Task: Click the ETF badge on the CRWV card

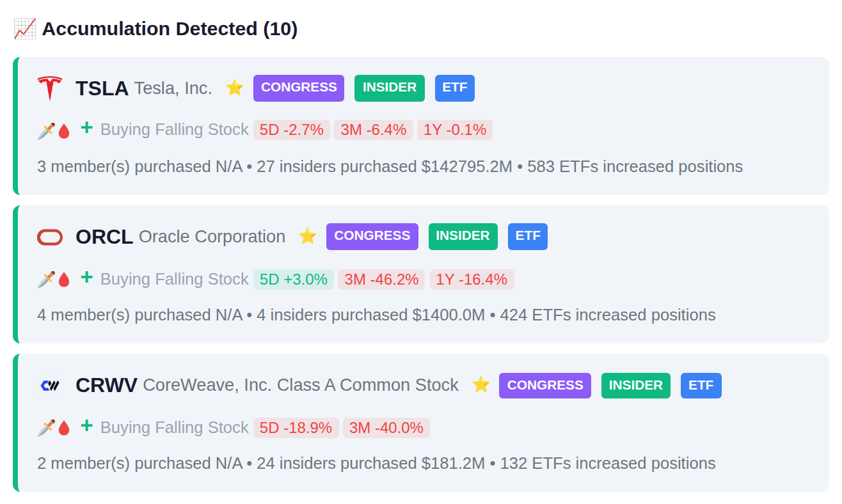Action: tap(701, 386)
